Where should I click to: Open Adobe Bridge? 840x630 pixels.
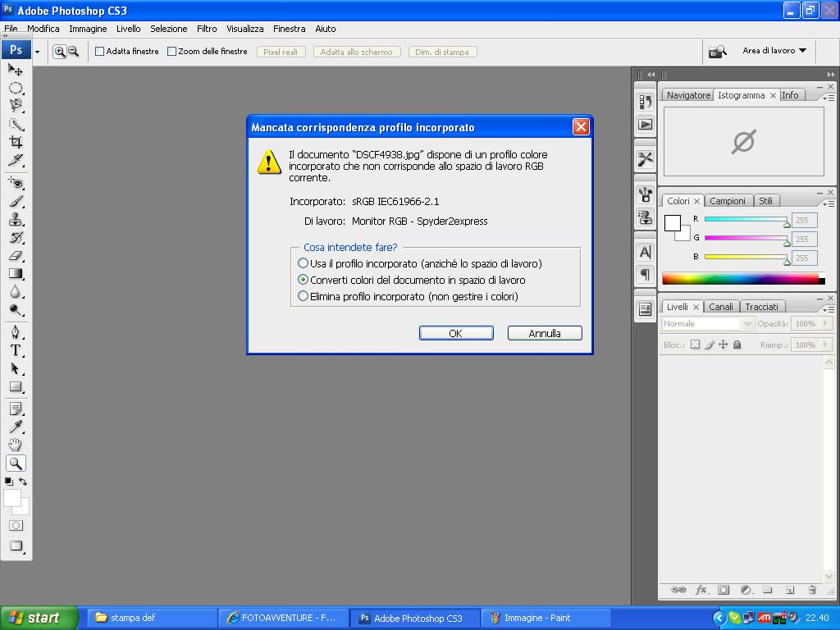coord(717,52)
